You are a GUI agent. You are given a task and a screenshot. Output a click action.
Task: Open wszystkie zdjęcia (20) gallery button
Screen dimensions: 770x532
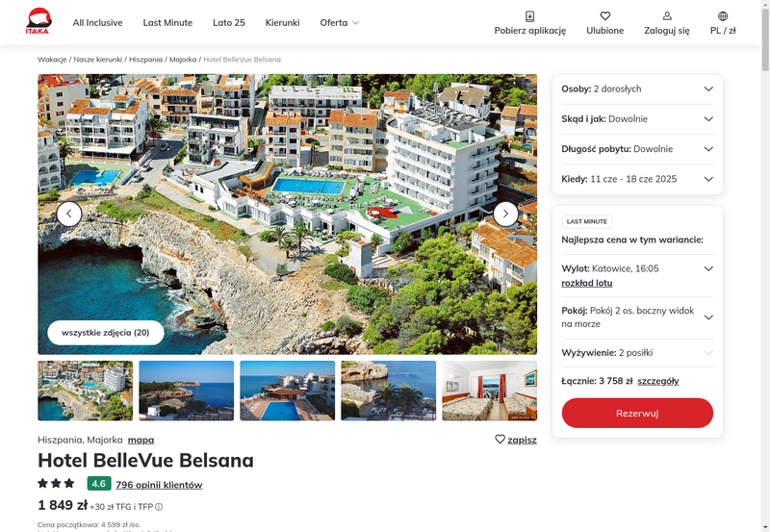click(x=106, y=333)
